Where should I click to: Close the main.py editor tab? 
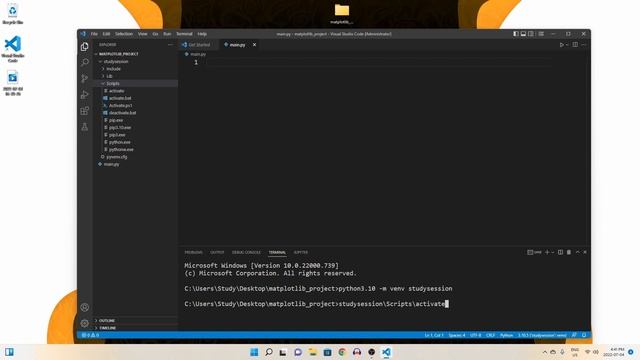tap(254, 44)
